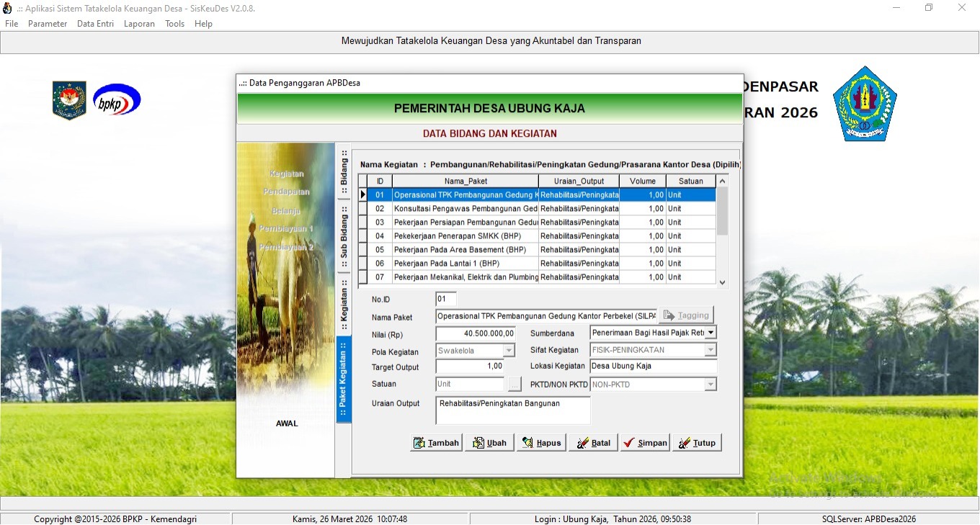Image resolution: width=980 pixels, height=525 pixels.
Task: Click the Pembiayaan 1 link
Action: pos(286,228)
